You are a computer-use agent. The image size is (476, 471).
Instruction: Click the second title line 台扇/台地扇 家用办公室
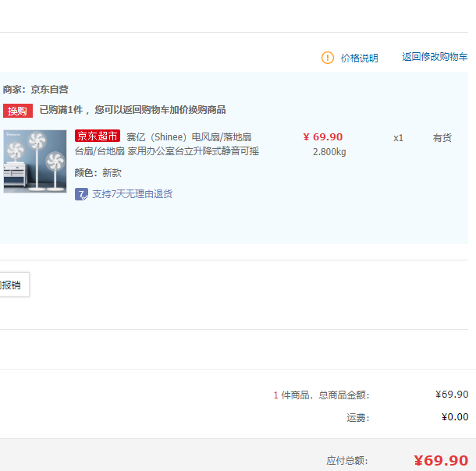click(x=167, y=151)
